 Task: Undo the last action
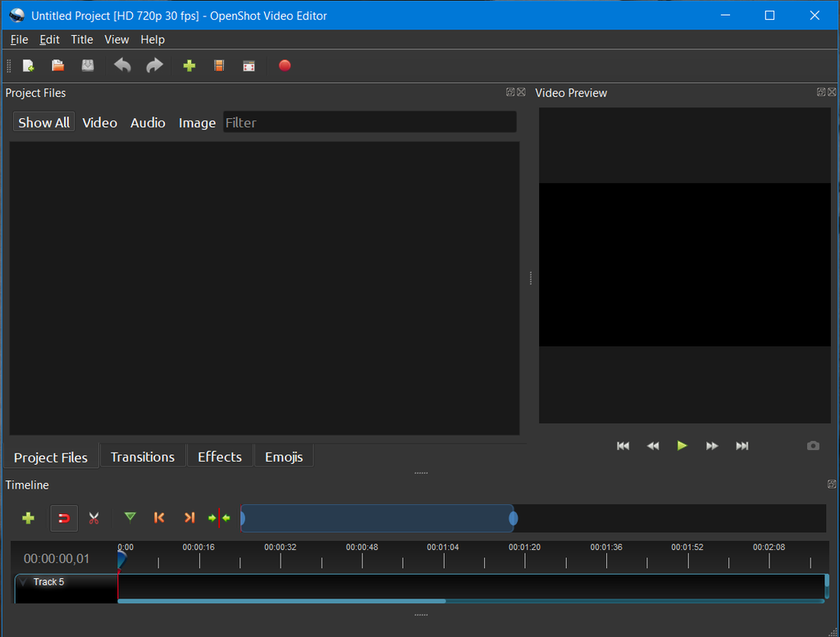pos(123,66)
